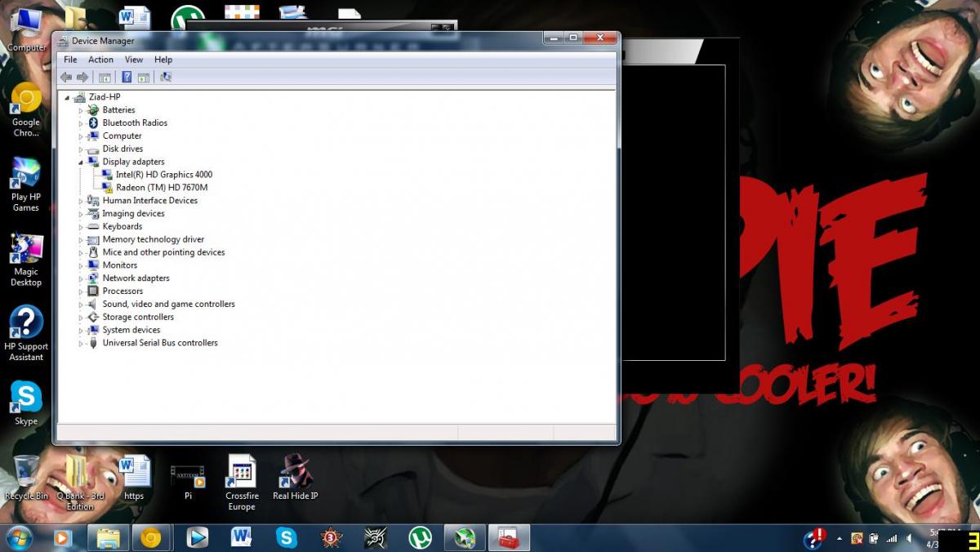
Task: Open the Real Hide IP desktop shortcut
Action: pyautogui.click(x=296, y=478)
